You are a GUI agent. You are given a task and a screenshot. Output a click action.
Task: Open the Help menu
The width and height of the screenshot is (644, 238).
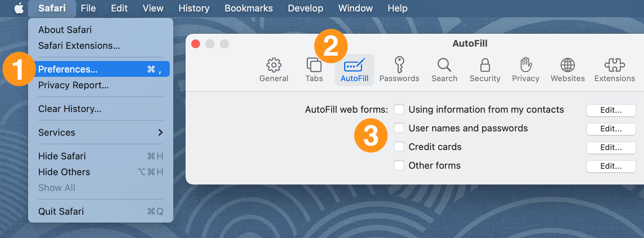pos(397,8)
